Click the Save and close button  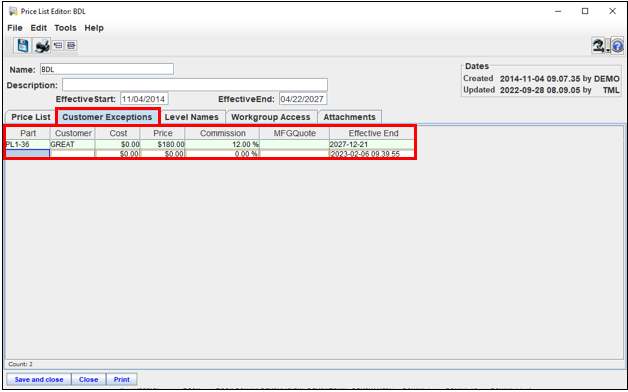coord(39,379)
